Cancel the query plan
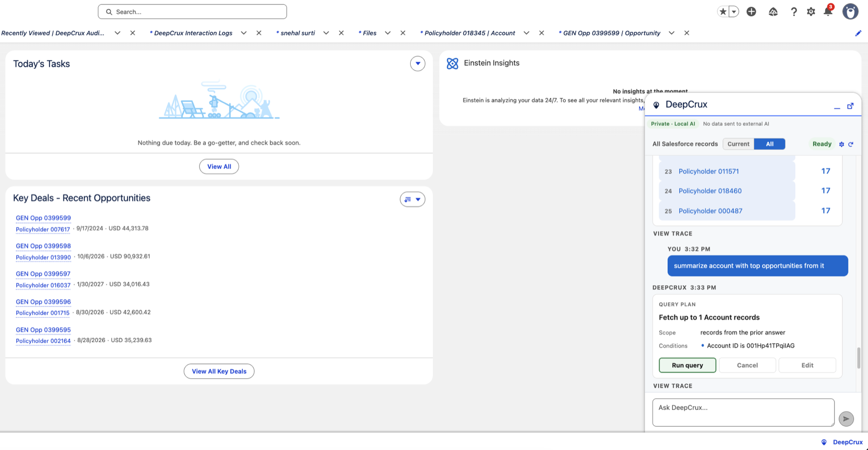The width and height of the screenshot is (868, 450). point(747,365)
